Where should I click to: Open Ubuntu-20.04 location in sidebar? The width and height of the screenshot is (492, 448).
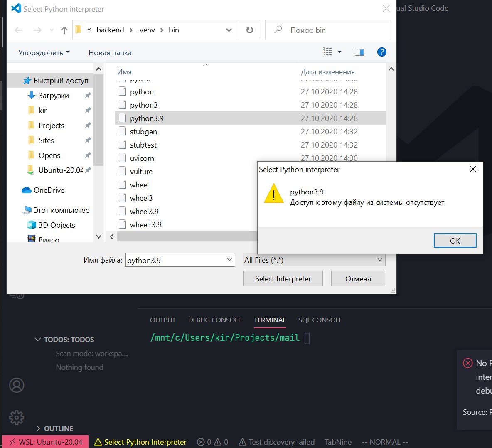61,170
